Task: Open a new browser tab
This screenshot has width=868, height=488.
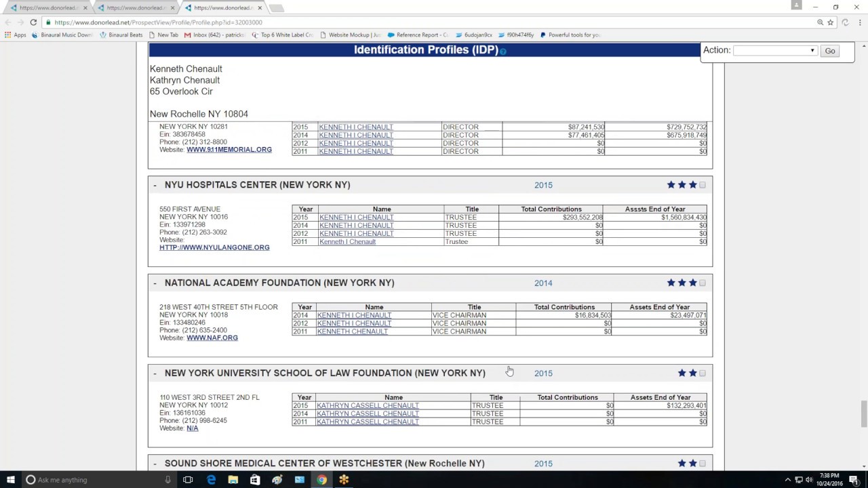Action: (x=277, y=8)
